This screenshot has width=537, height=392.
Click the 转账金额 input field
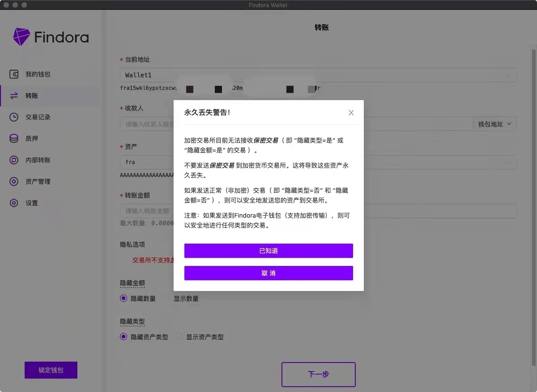[x=318, y=211]
